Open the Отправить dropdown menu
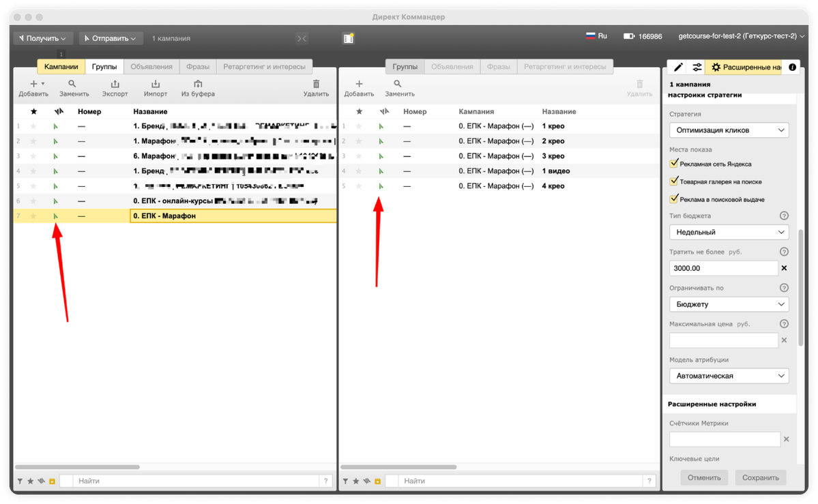This screenshot has width=818, height=504. [111, 38]
